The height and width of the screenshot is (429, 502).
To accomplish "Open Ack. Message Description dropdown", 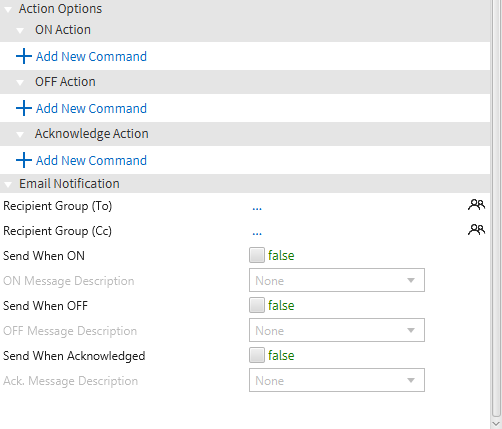I will click(x=337, y=380).
